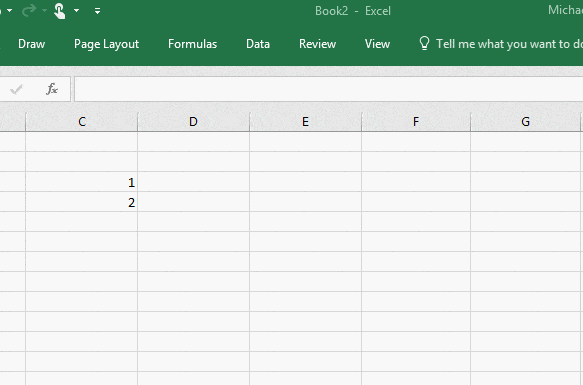The image size is (583, 385).
Task: Select column D header
Action: pos(193,122)
